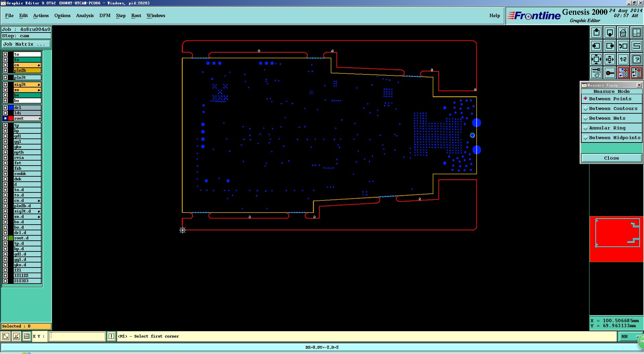The width and height of the screenshot is (644, 354).
Task: Open the Actions menu
Action: 41,15
